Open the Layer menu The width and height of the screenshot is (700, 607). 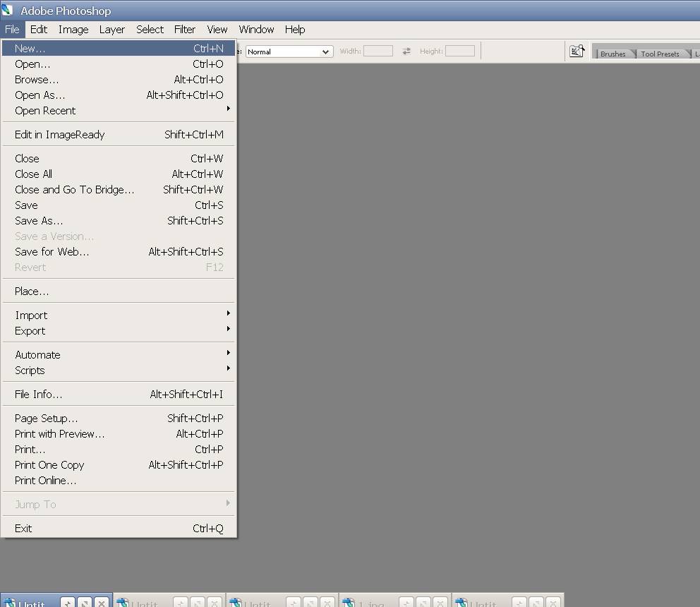(112, 30)
